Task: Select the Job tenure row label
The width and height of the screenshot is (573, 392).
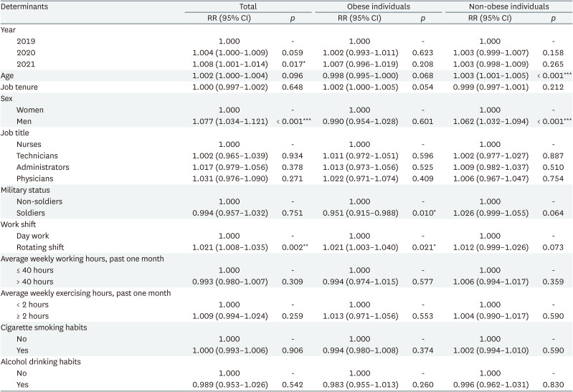Action: (19, 87)
